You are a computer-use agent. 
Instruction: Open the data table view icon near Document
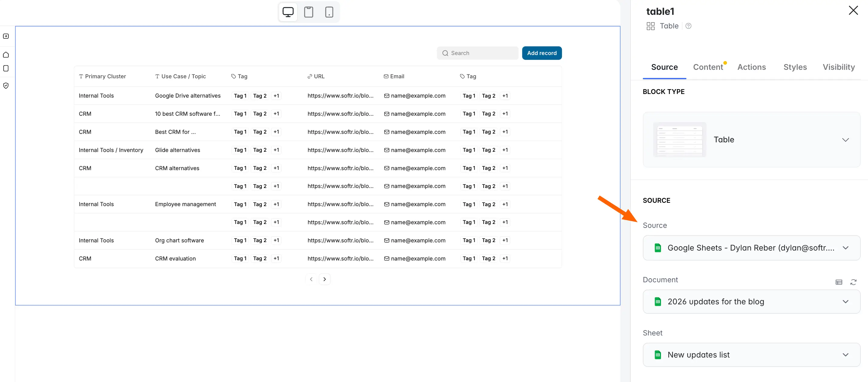tap(839, 282)
